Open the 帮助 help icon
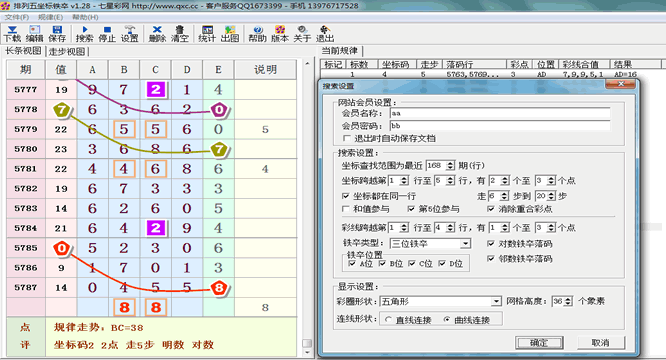The width and height of the screenshot is (666, 360). coord(257,34)
